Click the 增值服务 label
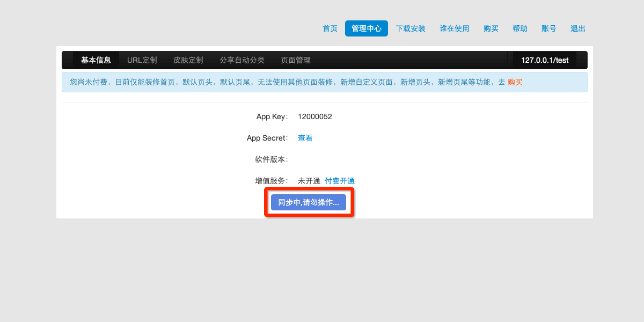Screen dimensions: 644x322 click(x=272, y=181)
